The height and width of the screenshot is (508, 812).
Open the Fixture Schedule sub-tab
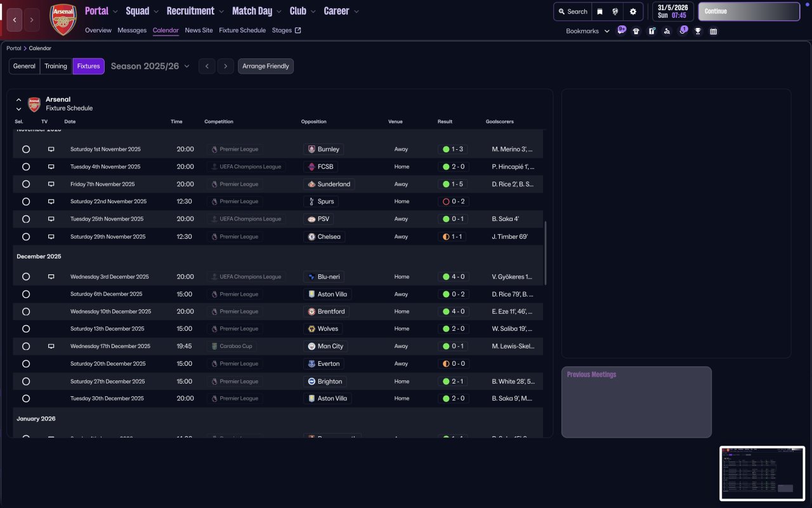tap(242, 30)
